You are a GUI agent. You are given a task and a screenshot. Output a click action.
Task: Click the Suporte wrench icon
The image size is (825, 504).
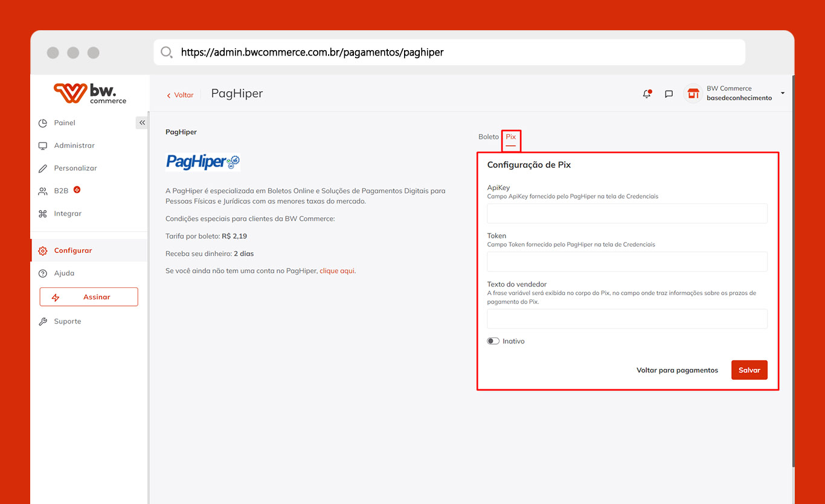[42, 322]
